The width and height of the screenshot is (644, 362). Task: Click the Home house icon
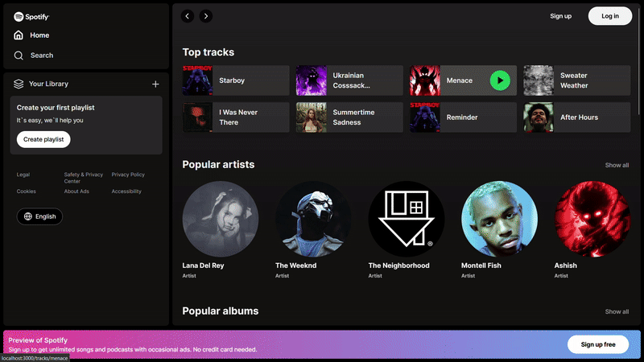coord(19,35)
